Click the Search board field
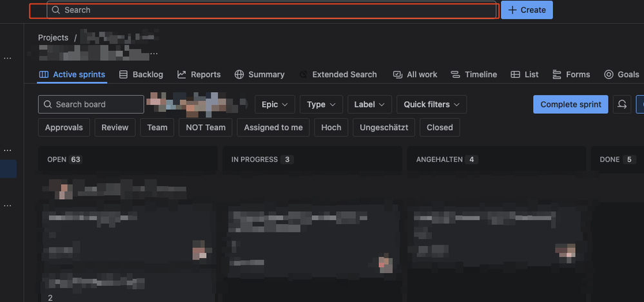 (91, 104)
